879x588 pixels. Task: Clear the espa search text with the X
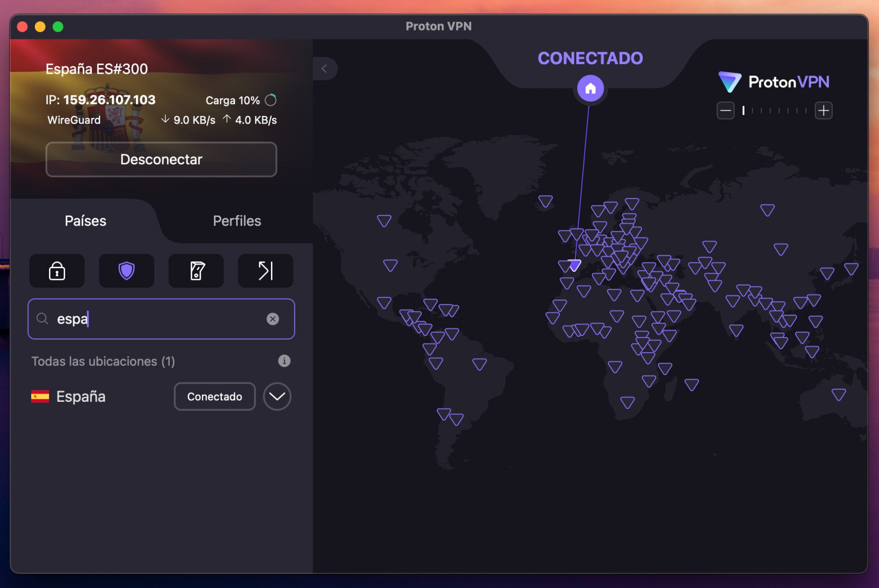[x=273, y=319]
